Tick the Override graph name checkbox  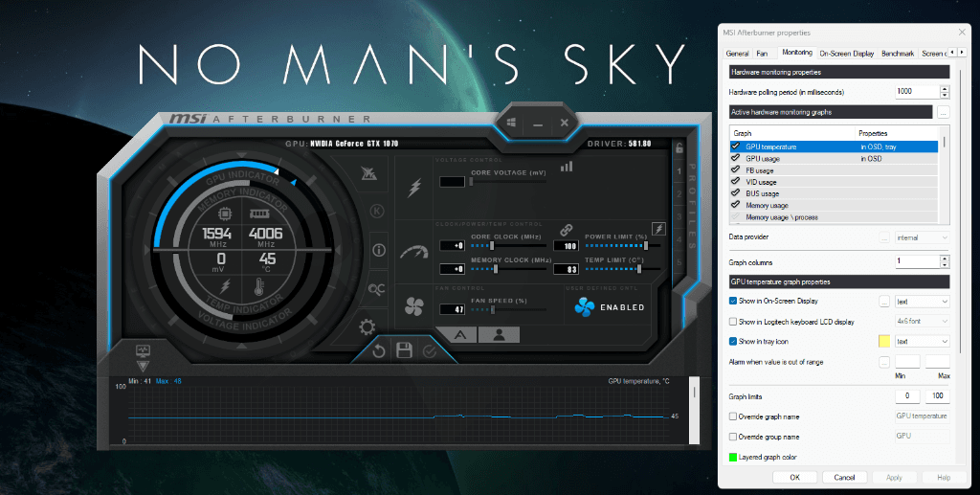733,416
